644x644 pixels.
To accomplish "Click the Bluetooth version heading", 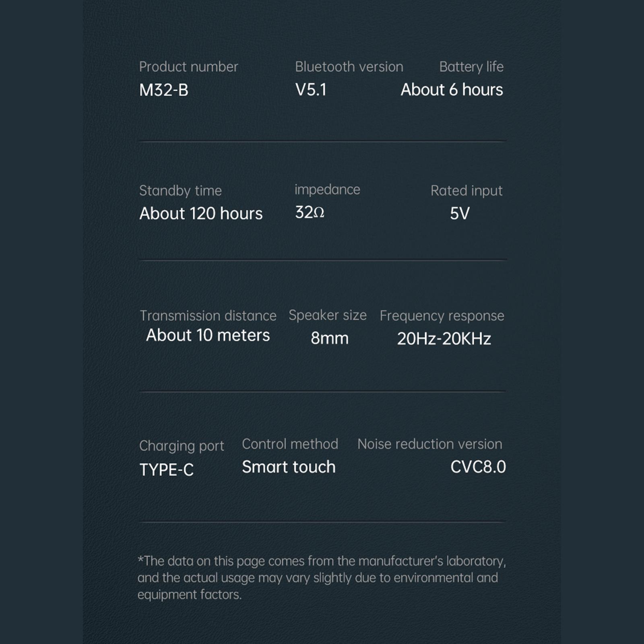I will pyautogui.click(x=349, y=67).
